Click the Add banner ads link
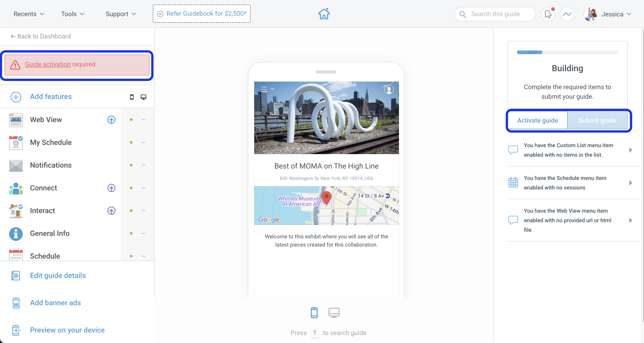Viewport: 644px width, 343px height. [x=55, y=303]
